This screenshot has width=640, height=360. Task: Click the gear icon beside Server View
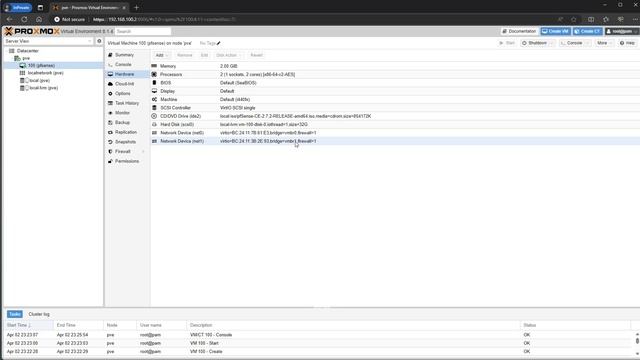[x=99, y=41]
